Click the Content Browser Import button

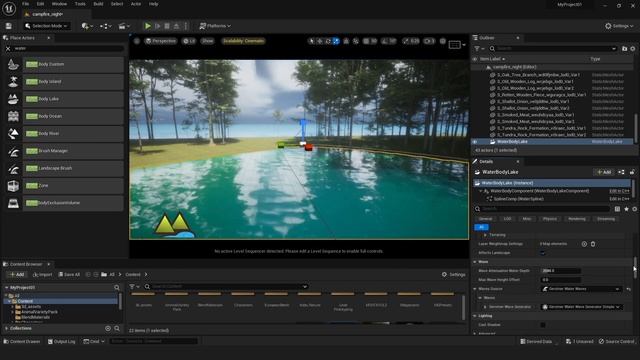pos(42,275)
